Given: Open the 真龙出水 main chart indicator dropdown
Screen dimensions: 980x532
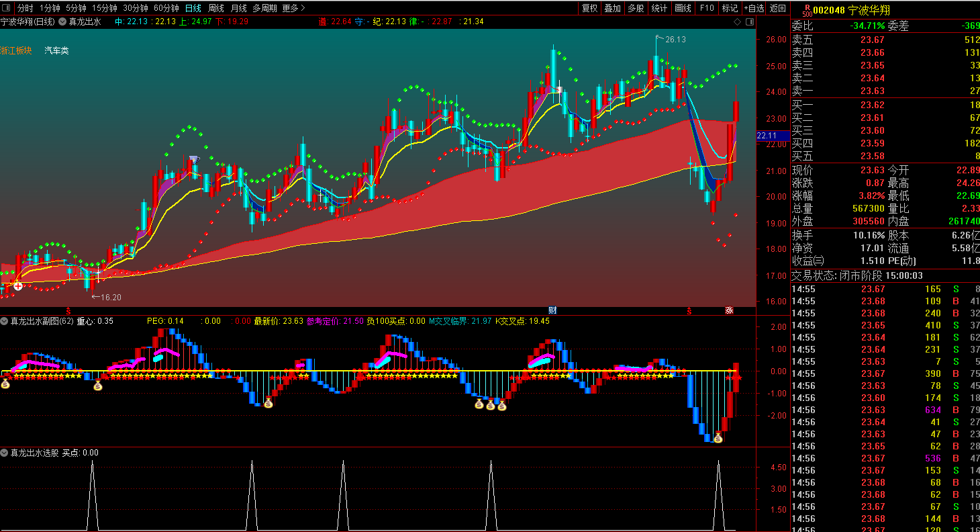Looking at the screenshot, I should (62, 21).
